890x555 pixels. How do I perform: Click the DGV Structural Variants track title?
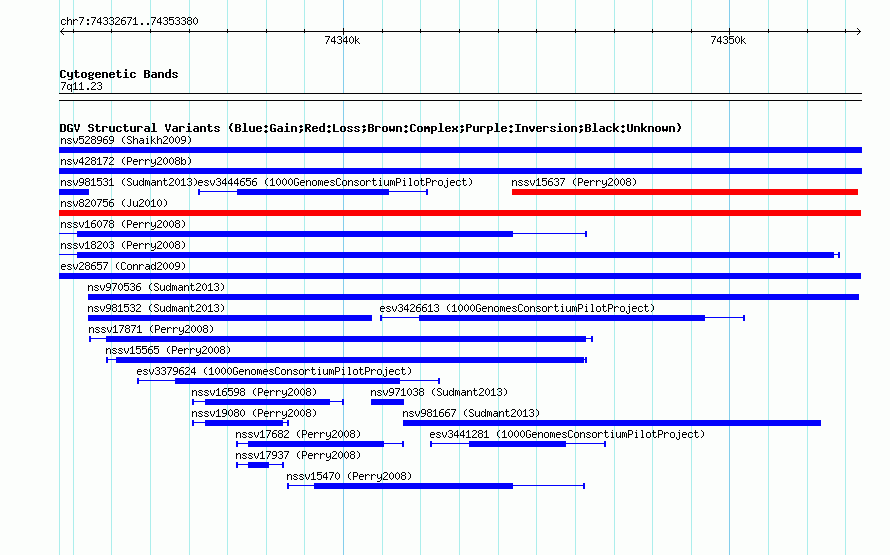370,128
